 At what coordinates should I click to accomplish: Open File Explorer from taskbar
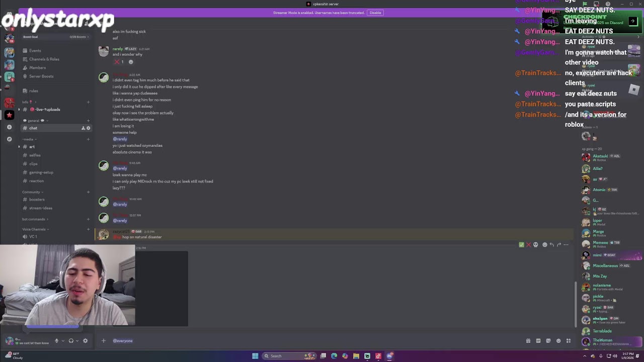tap(356, 356)
